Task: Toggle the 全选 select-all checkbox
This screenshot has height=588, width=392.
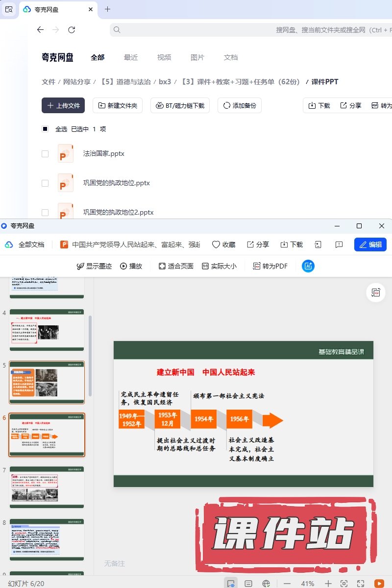Action: 45,129
